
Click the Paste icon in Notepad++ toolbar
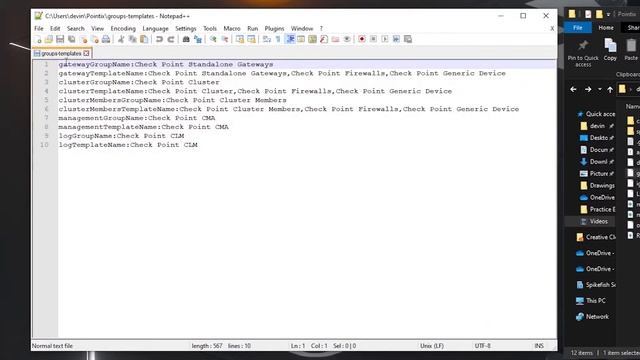pos(144,39)
